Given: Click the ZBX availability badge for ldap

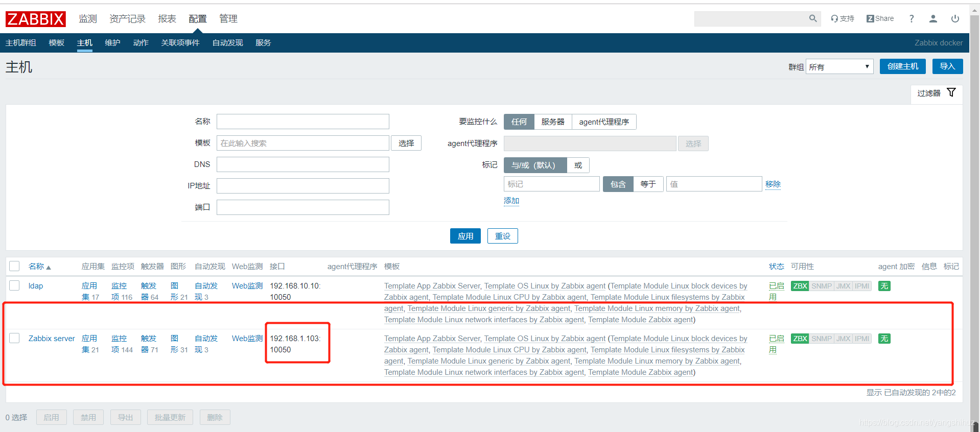Looking at the screenshot, I should click(x=800, y=286).
